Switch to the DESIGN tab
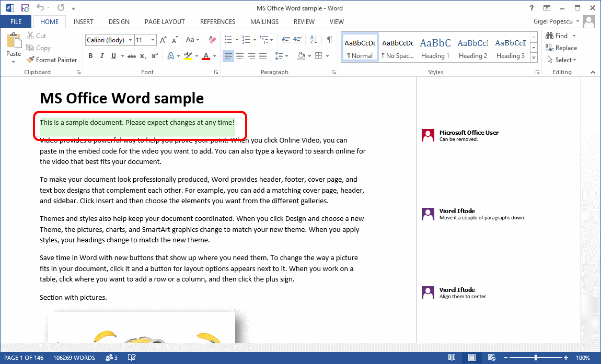601x364 pixels. (x=119, y=22)
